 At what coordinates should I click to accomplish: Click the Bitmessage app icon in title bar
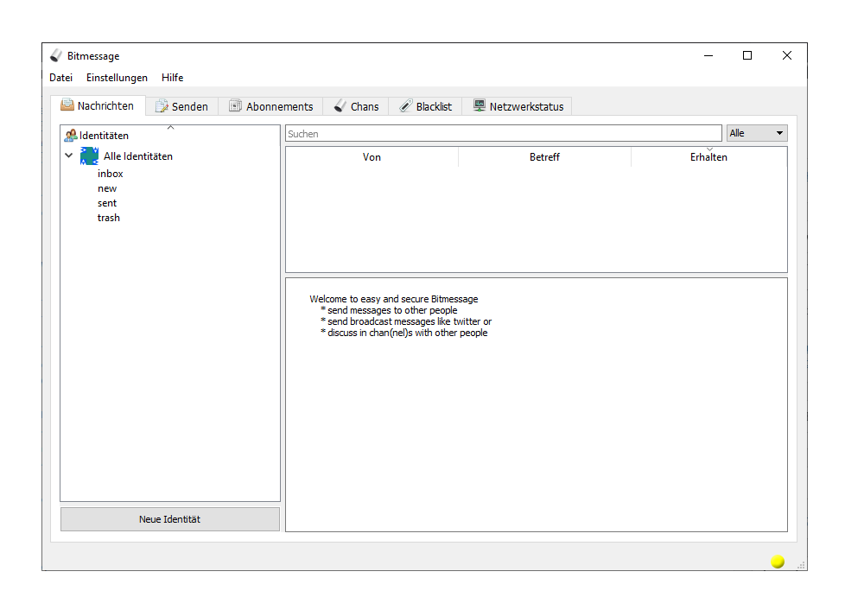pyautogui.click(x=56, y=55)
